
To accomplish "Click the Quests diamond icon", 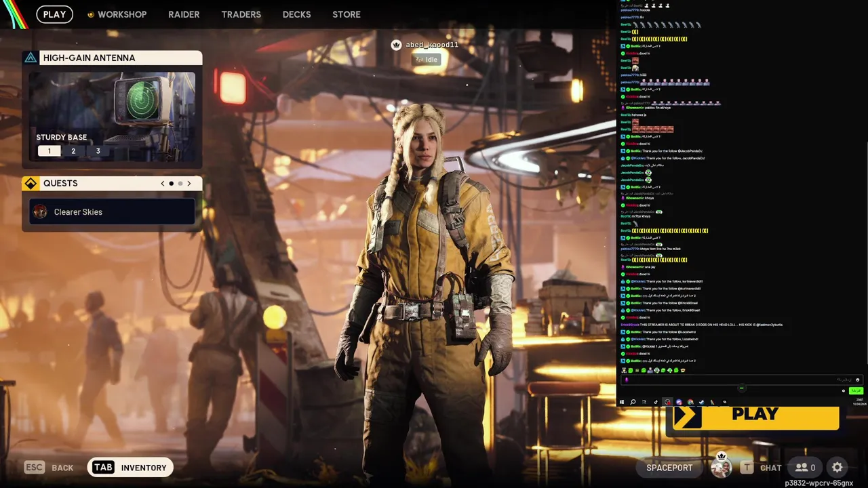I will pos(31,184).
